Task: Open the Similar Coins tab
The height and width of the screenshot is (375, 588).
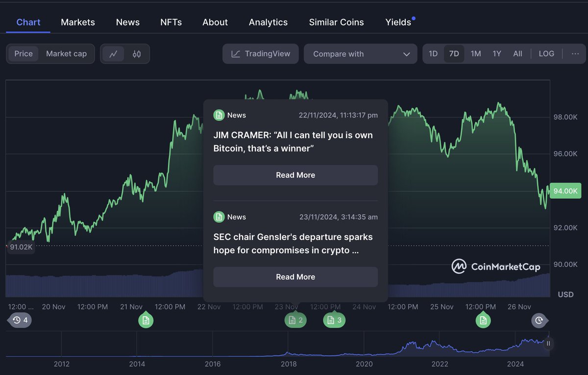Action: (336, 22)
